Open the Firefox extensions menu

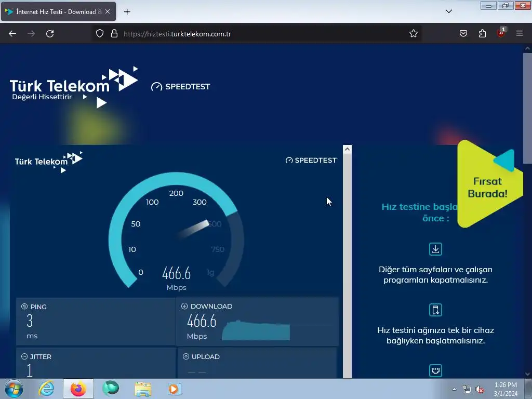pyautogui.click(x=482, y=34)
